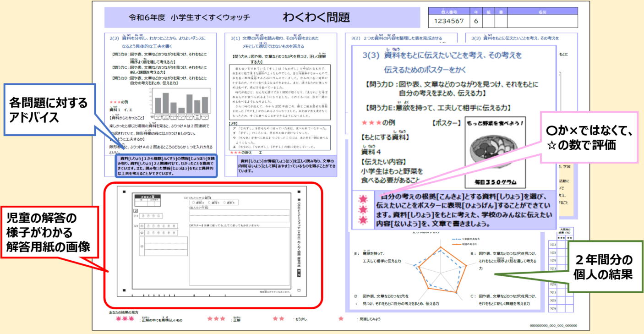Select the 資料5 bubble on the answer sheet
This screenshot has width=644, height=334.
point(209,203)
